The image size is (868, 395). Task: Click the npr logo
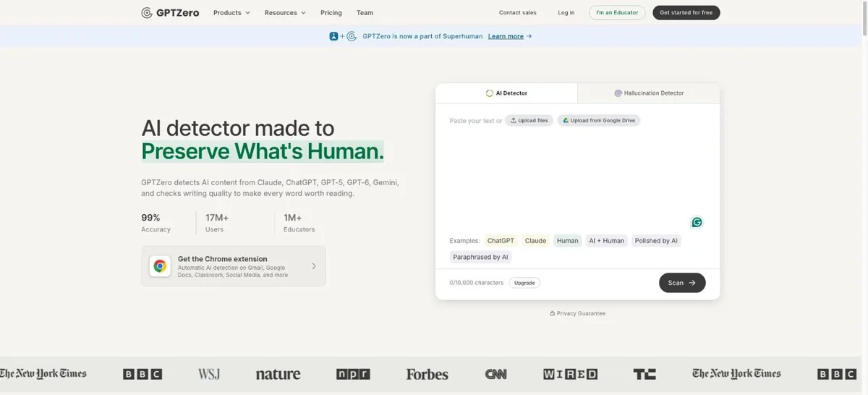point(353,374)
